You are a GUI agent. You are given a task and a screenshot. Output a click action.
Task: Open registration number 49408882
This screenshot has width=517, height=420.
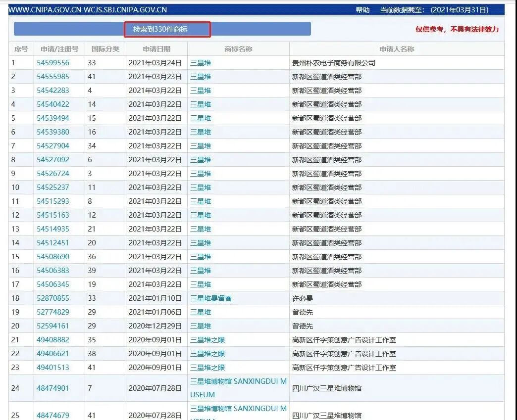53,339
